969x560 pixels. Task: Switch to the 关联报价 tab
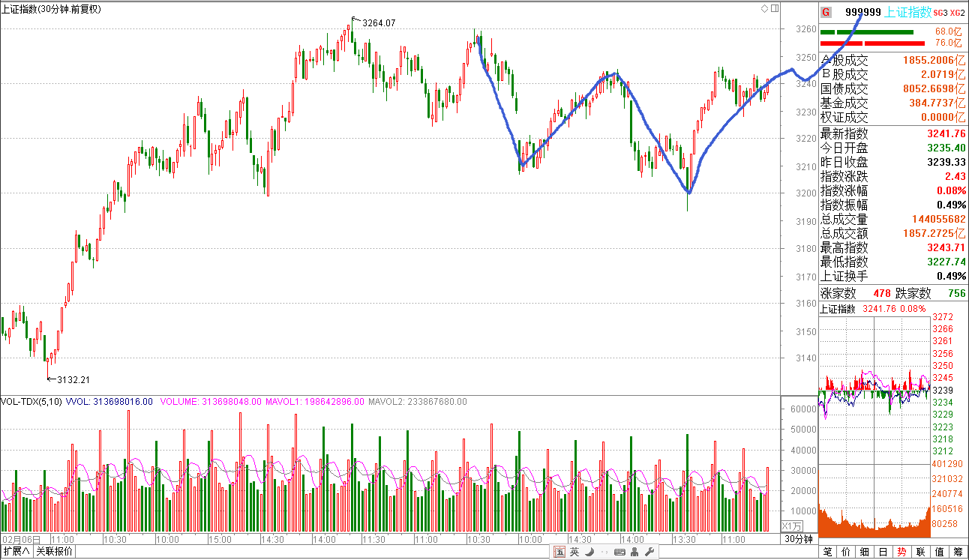55,553
